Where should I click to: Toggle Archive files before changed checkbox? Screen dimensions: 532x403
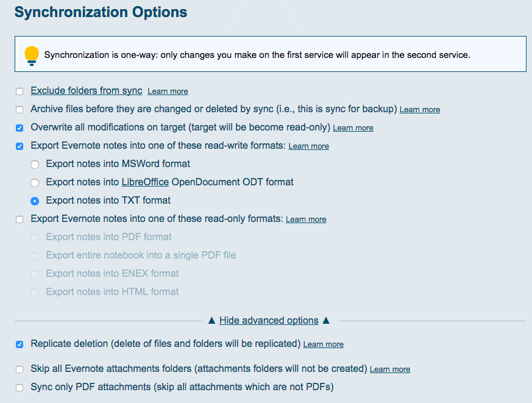click(20, 110)
